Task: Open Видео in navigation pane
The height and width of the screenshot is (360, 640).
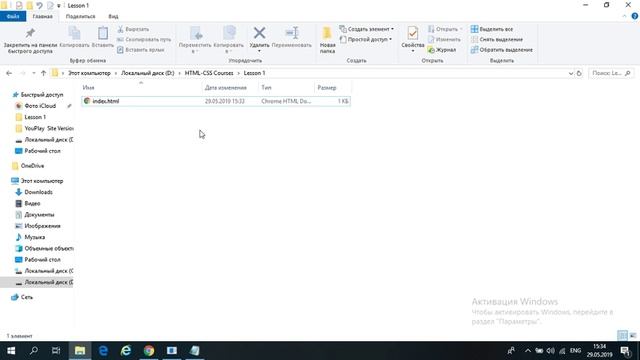Action: 32,203
